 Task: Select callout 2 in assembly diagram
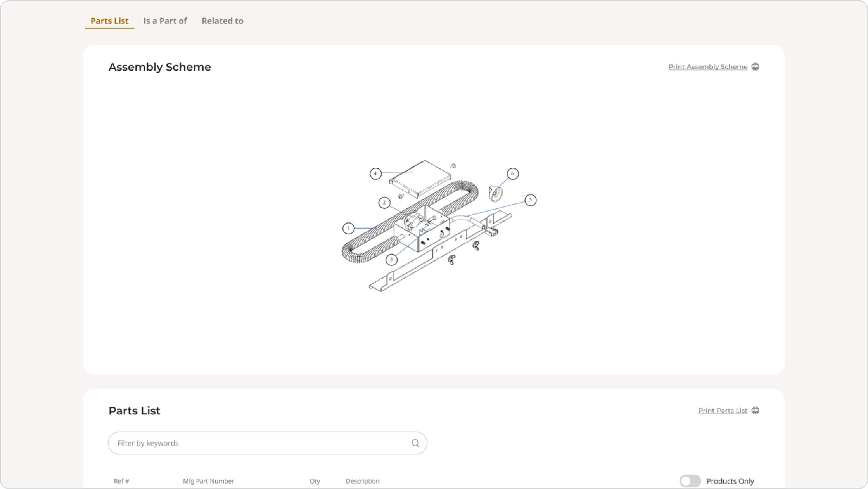384,203
